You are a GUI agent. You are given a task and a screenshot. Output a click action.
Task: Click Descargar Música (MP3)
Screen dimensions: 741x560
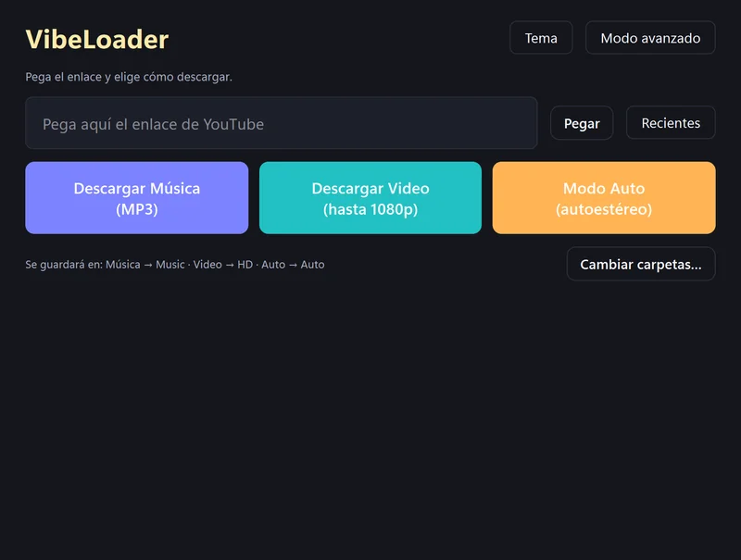137,198
